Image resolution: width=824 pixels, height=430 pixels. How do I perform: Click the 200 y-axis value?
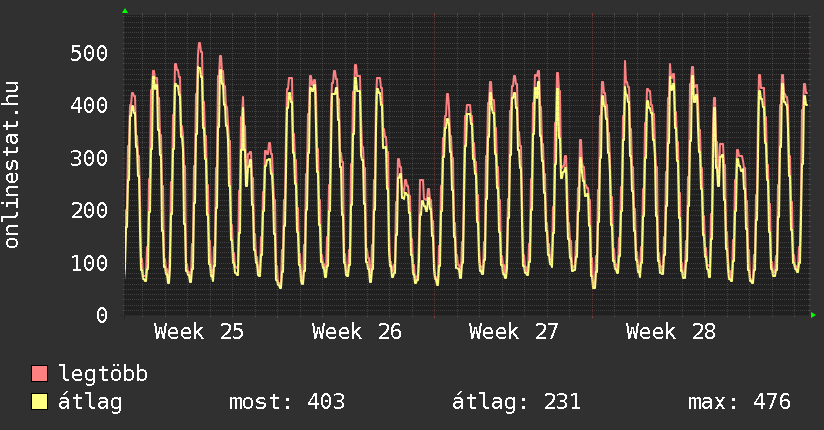pos(89,210)
